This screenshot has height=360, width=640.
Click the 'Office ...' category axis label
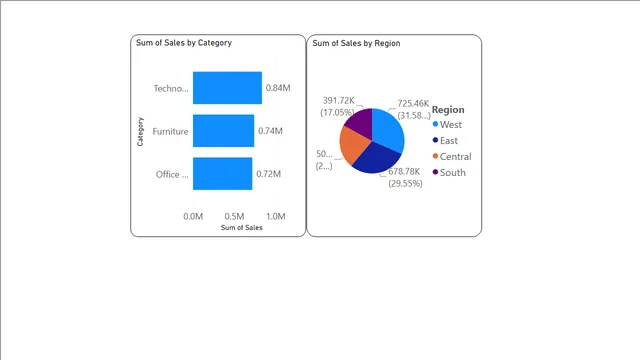tap(172, 174)
